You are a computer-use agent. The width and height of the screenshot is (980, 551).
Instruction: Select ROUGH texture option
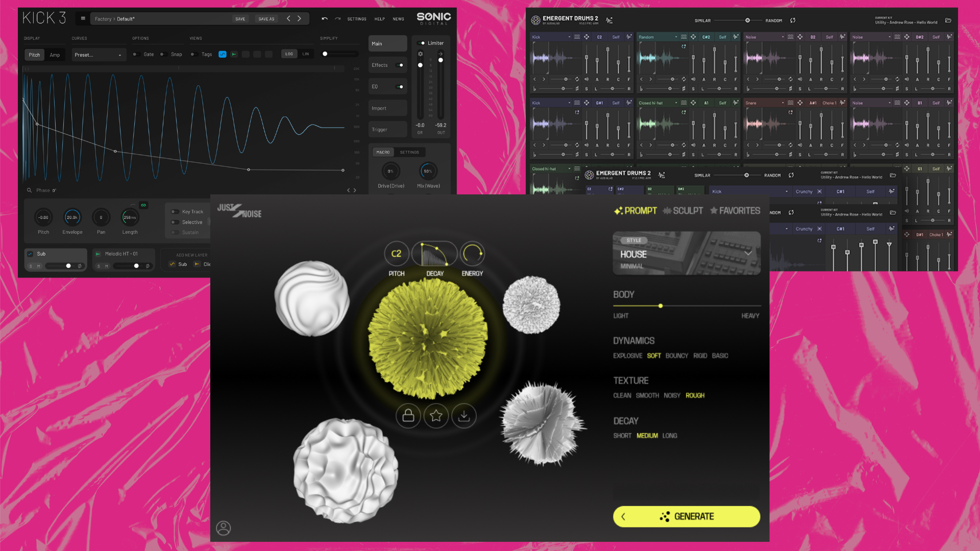(x=695, y=395)
